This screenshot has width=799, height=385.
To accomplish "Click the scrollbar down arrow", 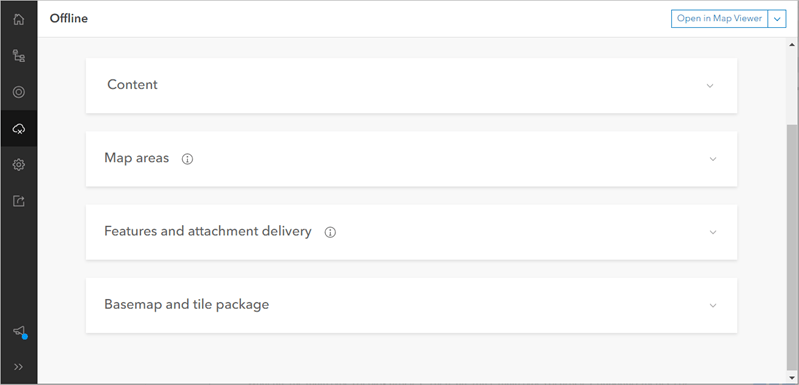I will tap(792, 378).
